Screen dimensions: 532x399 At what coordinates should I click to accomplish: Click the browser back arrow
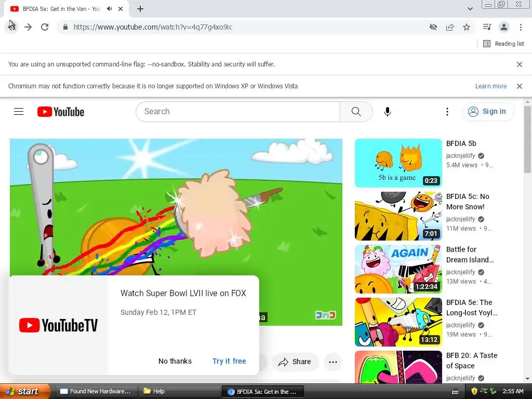coord(12,27)
